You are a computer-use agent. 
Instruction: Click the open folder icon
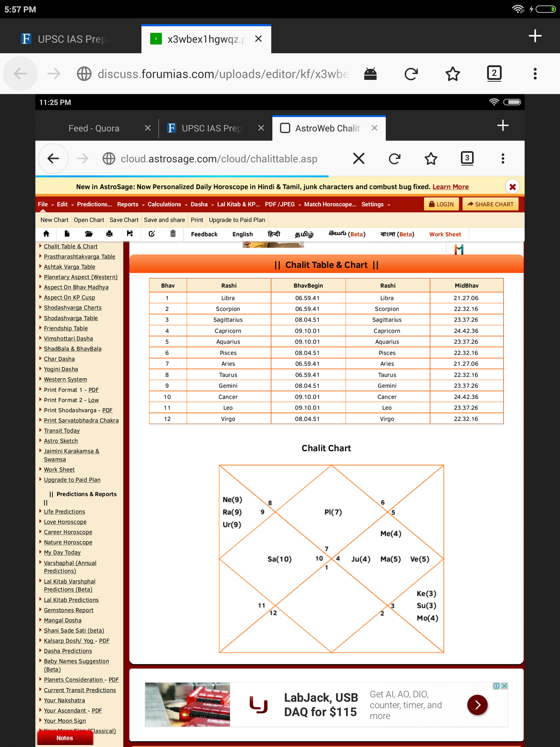(89, 234)
